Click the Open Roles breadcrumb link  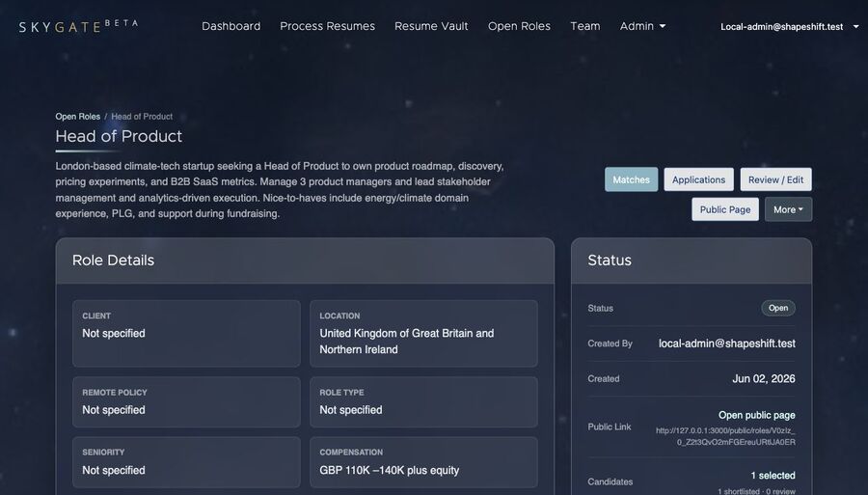[x=77, y=117]
